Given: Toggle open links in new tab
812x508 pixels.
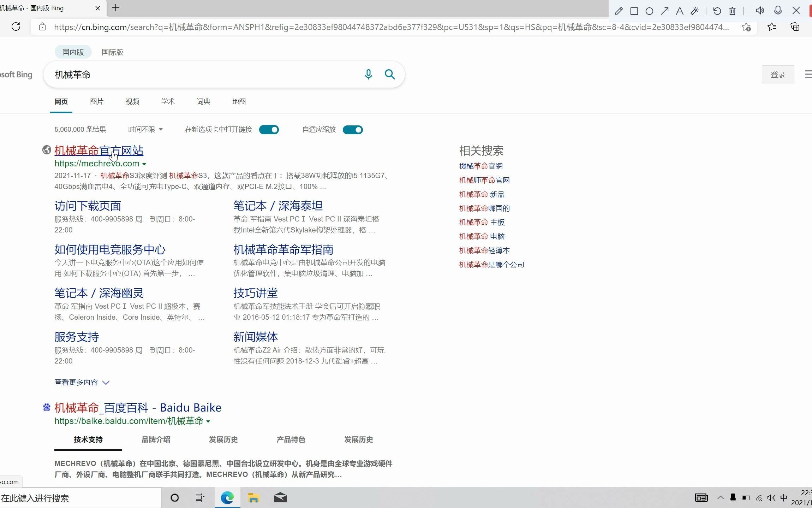Looking at the screenshot, I should pos(269,130).
